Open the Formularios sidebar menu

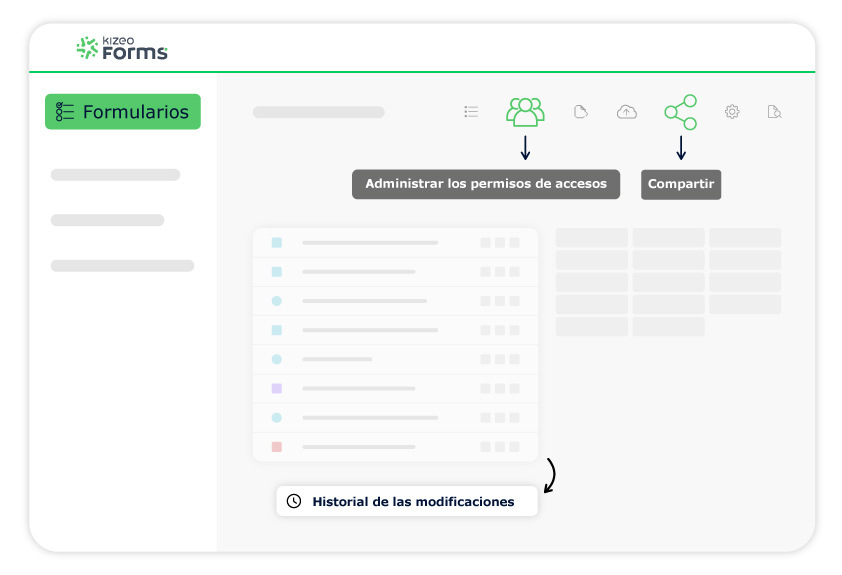pos(122,112)
